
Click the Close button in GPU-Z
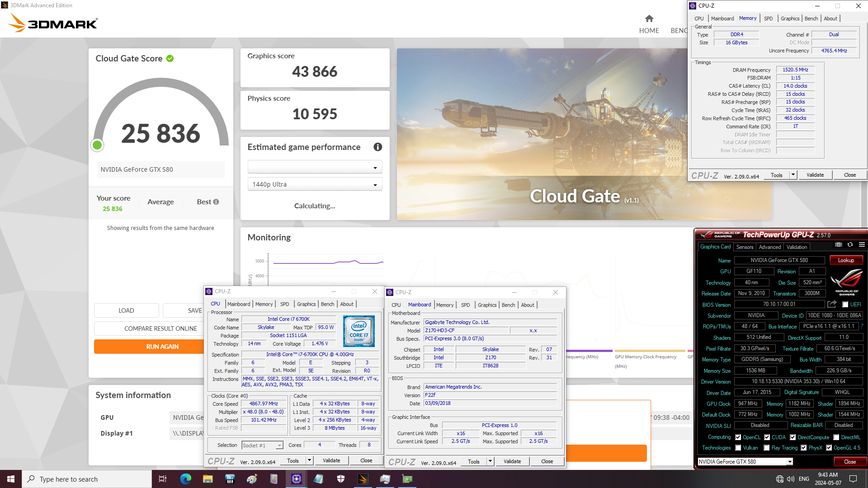850,461
